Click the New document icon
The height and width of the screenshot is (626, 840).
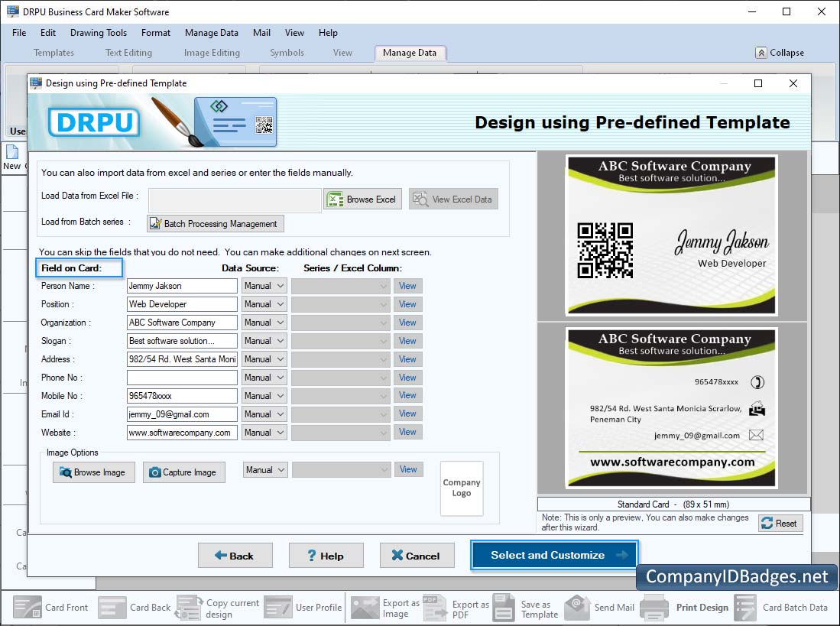(x=11, y=152)
